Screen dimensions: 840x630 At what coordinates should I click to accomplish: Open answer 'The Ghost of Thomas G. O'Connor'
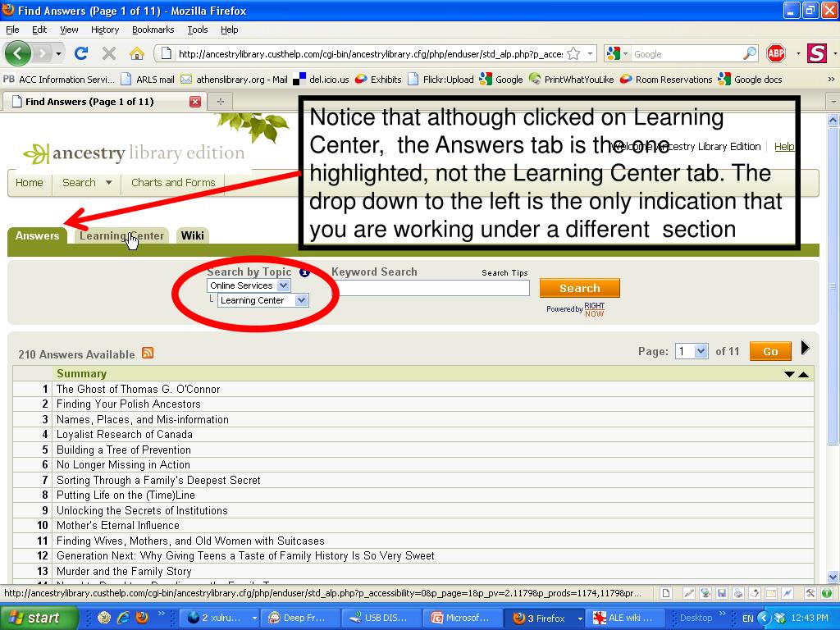[138, 390]
